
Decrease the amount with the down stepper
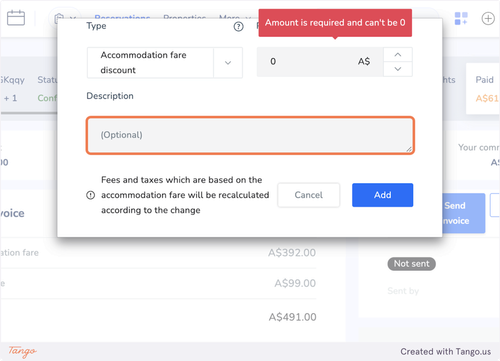(398, 69)
